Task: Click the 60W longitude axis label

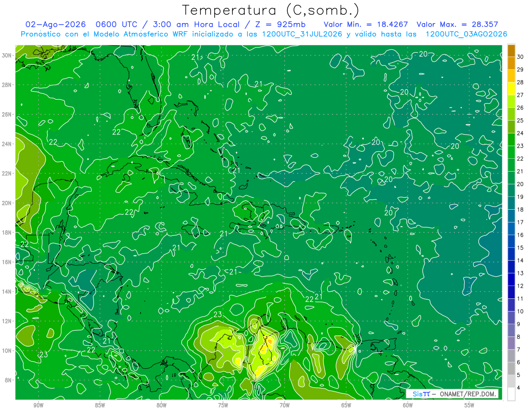Action: point(408,405)
